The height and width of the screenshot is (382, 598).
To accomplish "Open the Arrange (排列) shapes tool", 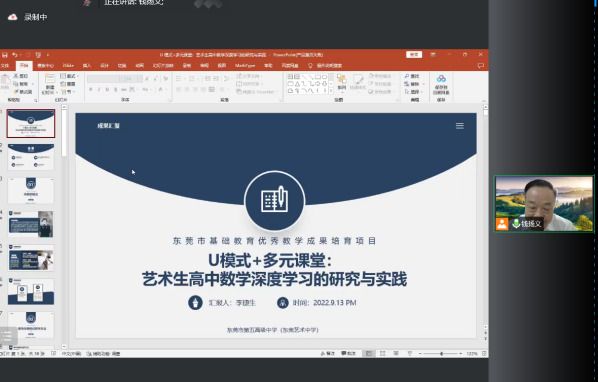I will (342, 82).
